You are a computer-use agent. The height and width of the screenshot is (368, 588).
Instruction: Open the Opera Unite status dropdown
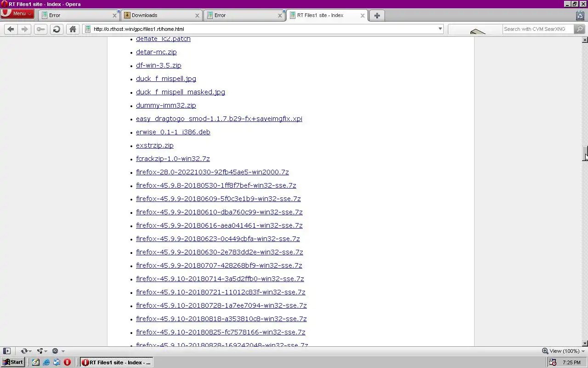pos(42,351)
